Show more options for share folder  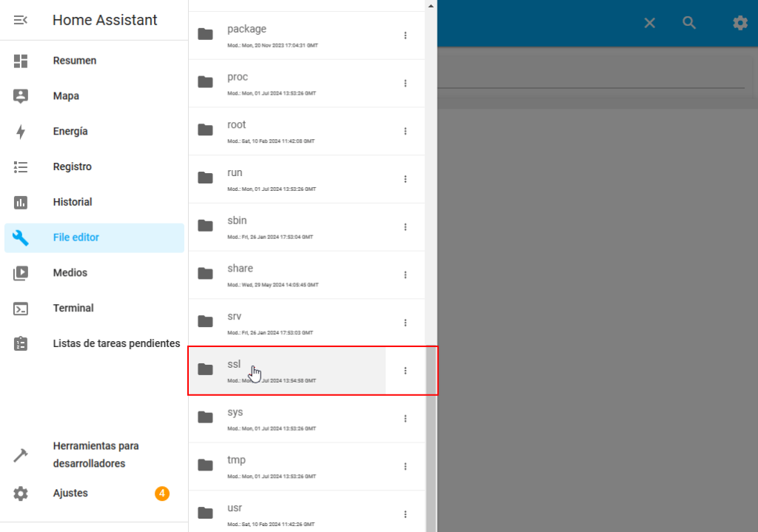(405, 275)
